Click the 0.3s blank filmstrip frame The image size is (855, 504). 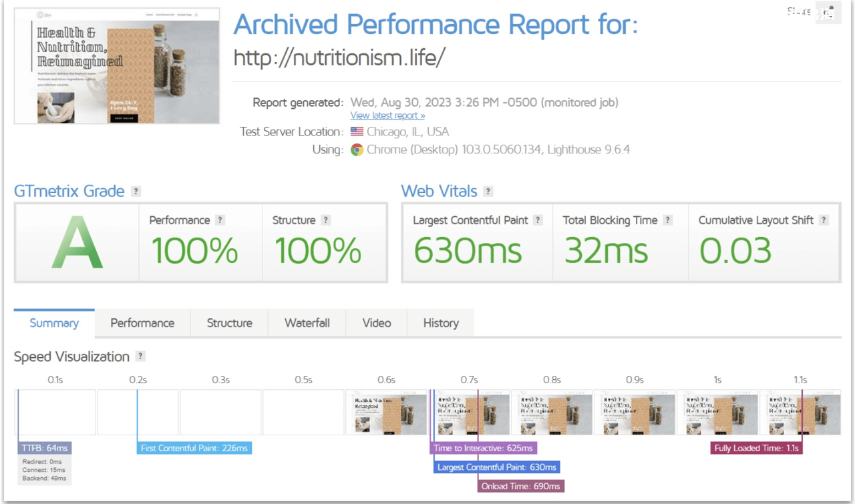click(220, 413)
